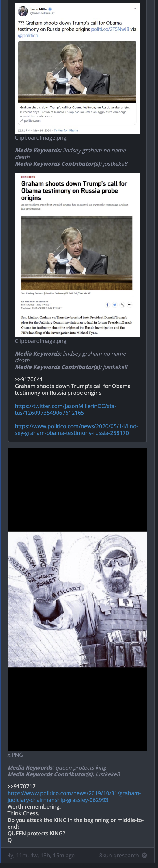Open the politico.com 2020 Graham-Obama testimony link

click(x=76, y=429)
